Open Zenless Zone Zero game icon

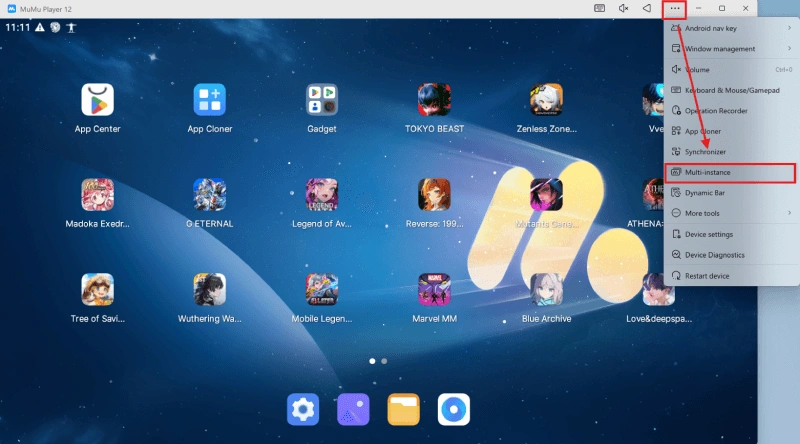tap(546, 100)
